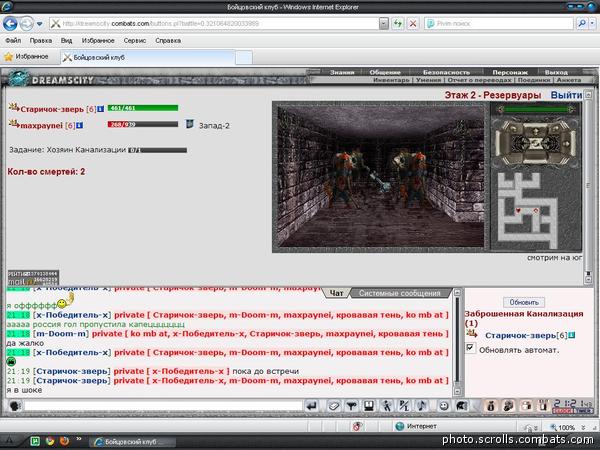The height and width of the screenshot is (450, 600).
Task: Click the info badge next to Старичок-зверь [6] in the party list
Action: (x=100, y=109)
